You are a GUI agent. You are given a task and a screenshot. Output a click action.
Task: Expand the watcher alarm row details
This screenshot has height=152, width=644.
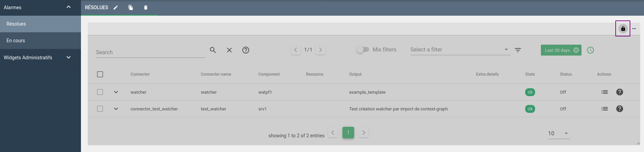click(116, 92)
